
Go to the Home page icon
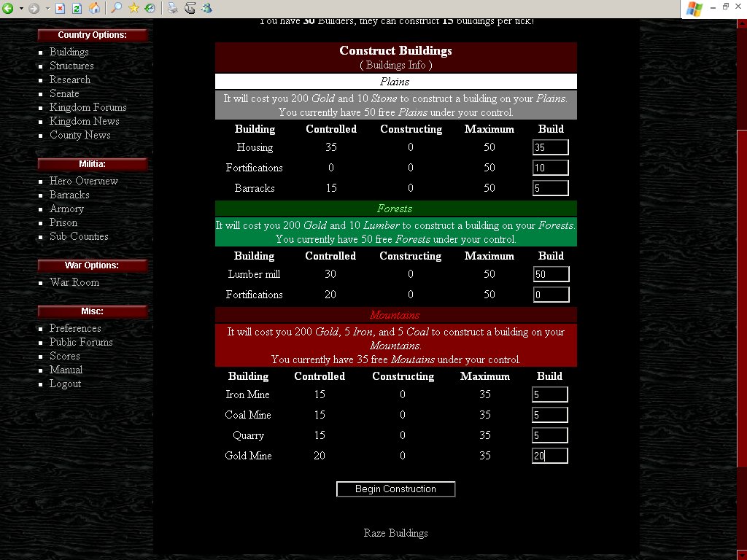94,9
